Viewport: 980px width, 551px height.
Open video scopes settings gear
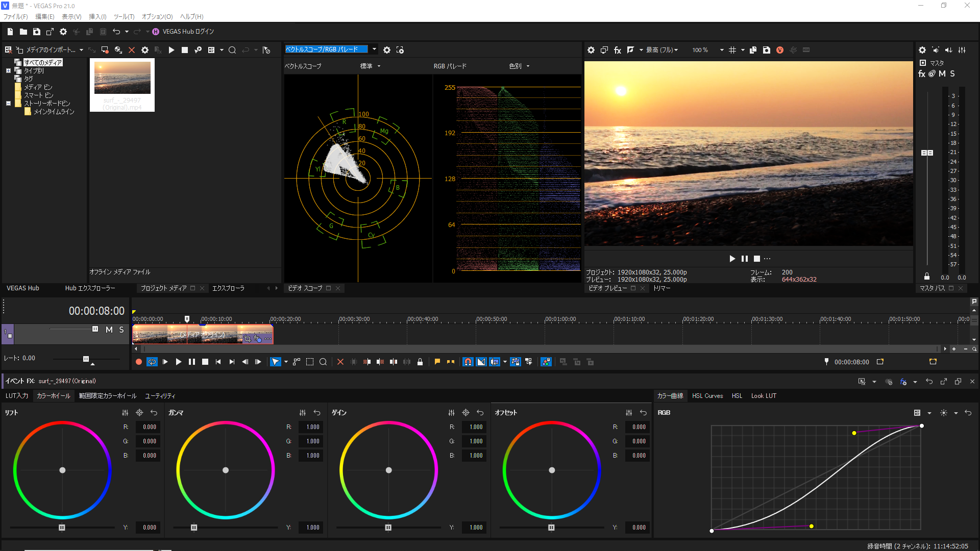coord(387,50)
